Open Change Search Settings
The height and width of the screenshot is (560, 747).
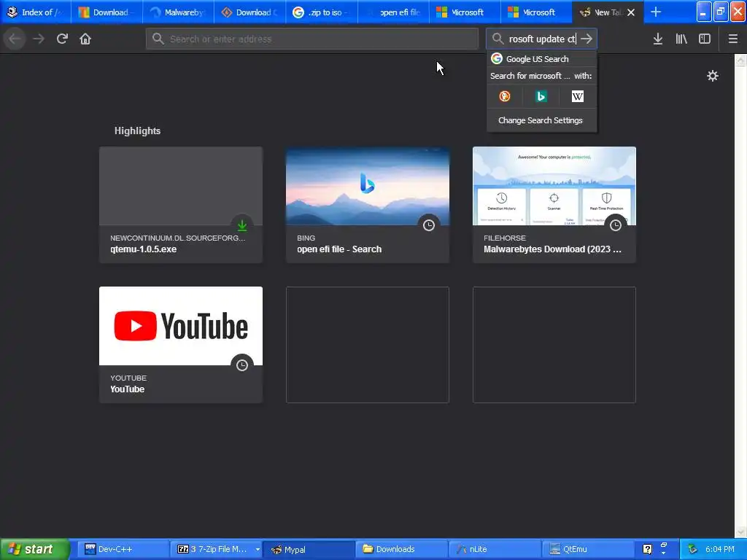tap(541, 120)
